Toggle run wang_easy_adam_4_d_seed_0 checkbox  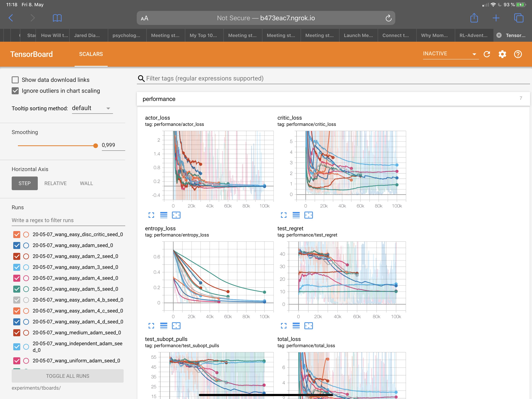tap(17, 322)
